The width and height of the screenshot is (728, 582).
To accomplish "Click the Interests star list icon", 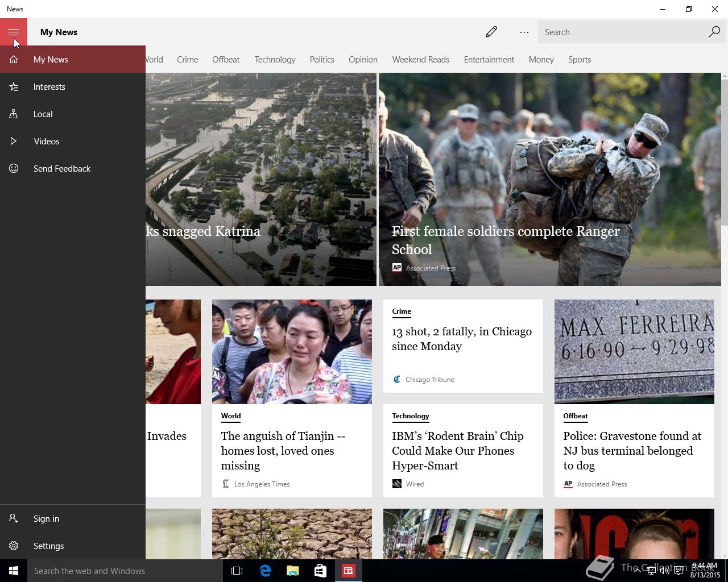I will click(x=14, y=86).
